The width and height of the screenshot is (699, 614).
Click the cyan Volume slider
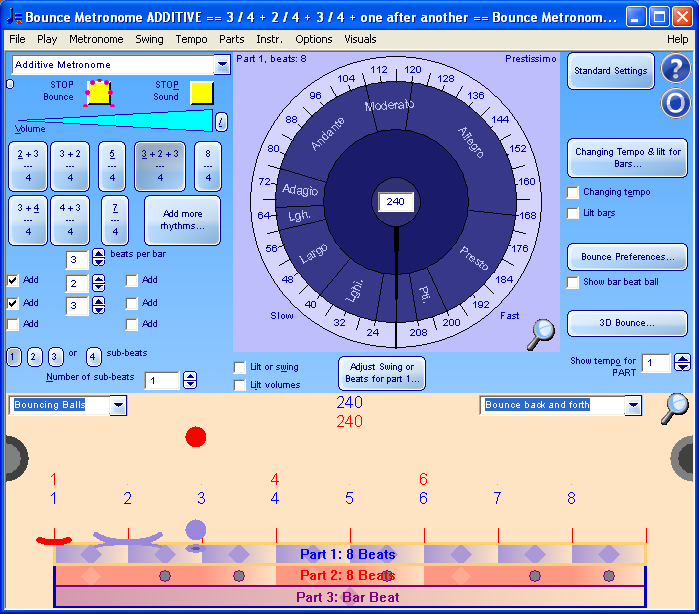pyautogui.click(x=115, y=120)
